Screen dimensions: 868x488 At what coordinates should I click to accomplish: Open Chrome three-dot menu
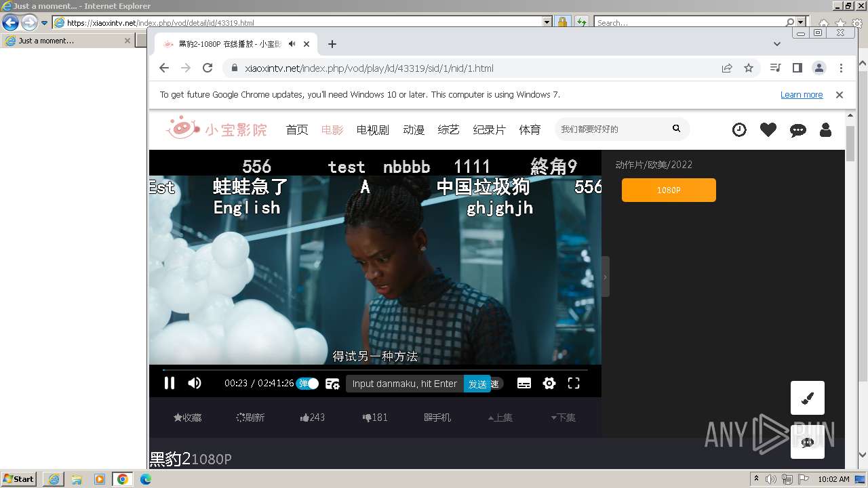(841, 68)
